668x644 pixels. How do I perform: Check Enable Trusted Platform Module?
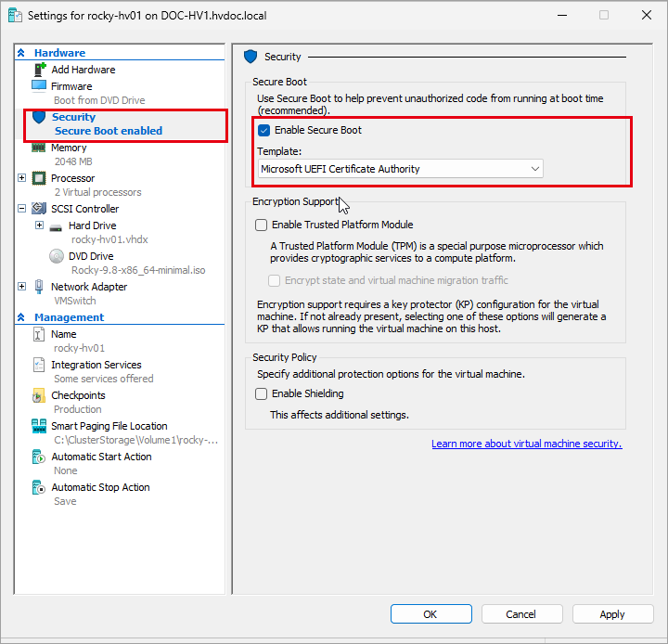click(261, 225)
